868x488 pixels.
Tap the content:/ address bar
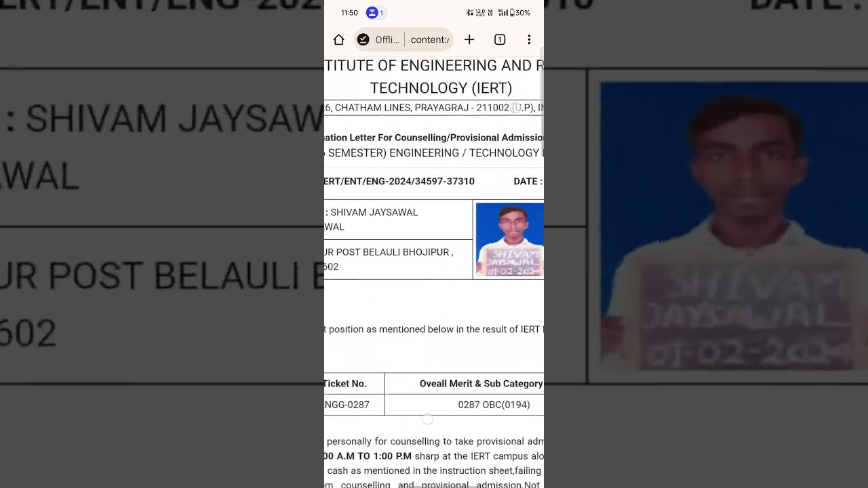tap(430, 40)
